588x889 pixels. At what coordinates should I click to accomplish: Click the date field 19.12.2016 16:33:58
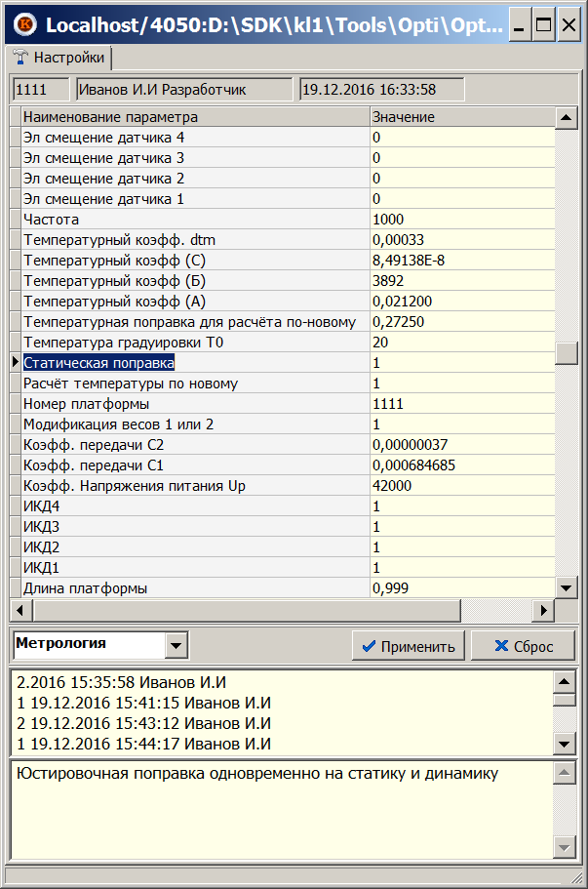point(380,90)
